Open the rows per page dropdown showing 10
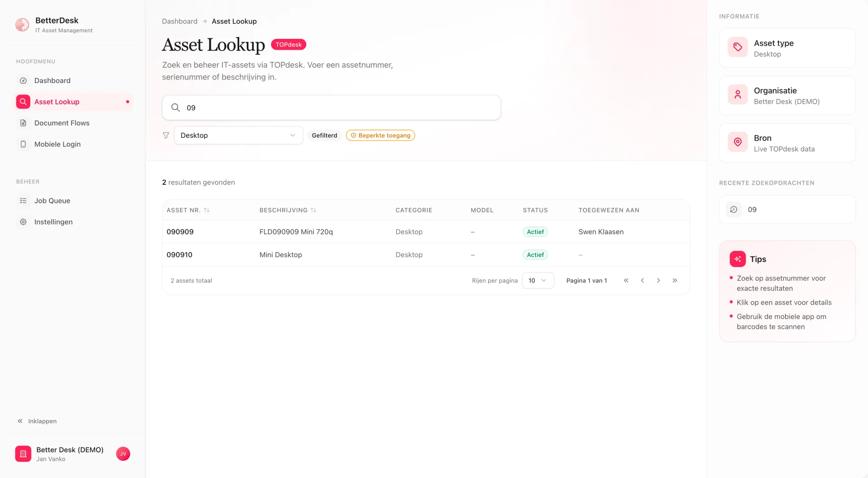The width and height of the screenshot is (868, 478). [538, 280]
